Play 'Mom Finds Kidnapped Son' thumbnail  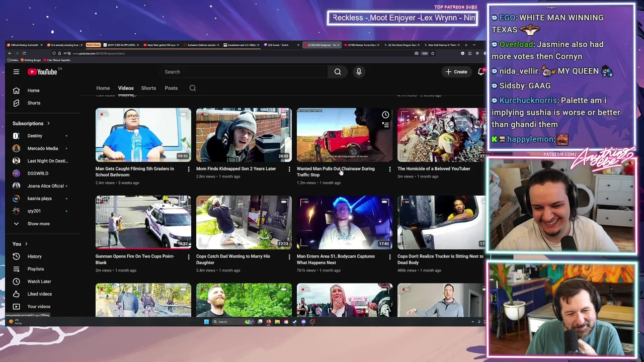[244, 135]
